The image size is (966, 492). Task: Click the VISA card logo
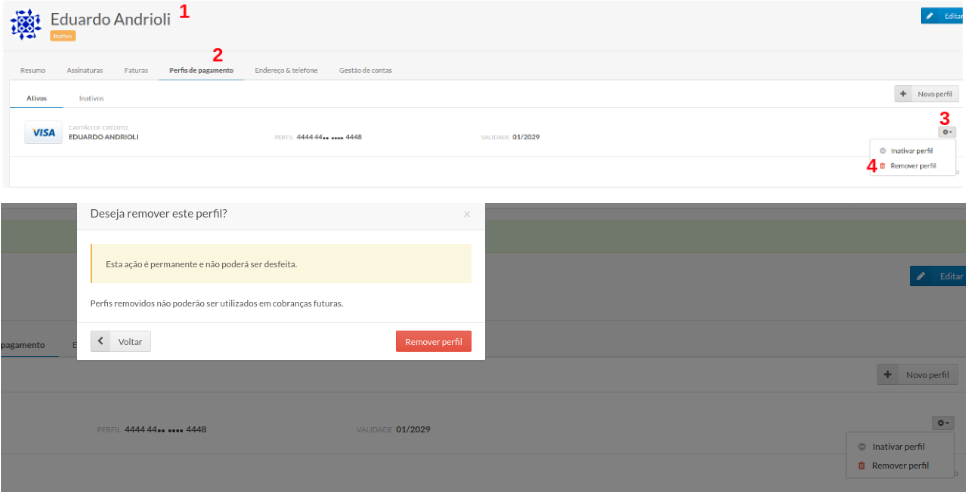coord(44,133)
